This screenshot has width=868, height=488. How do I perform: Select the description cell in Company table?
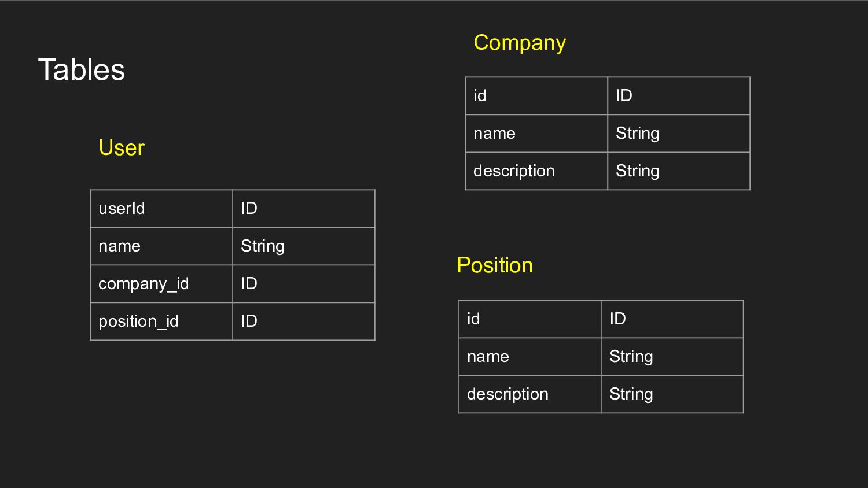(x=514, y=171)
